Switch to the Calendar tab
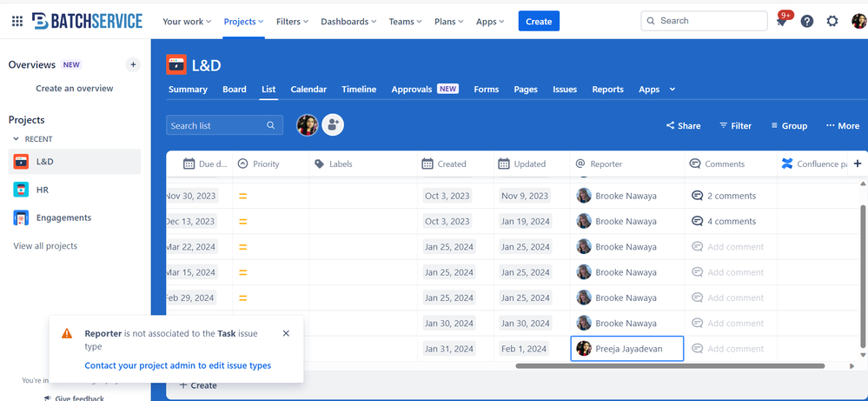The height and width of the screenshot is (401, 868). 308,90
